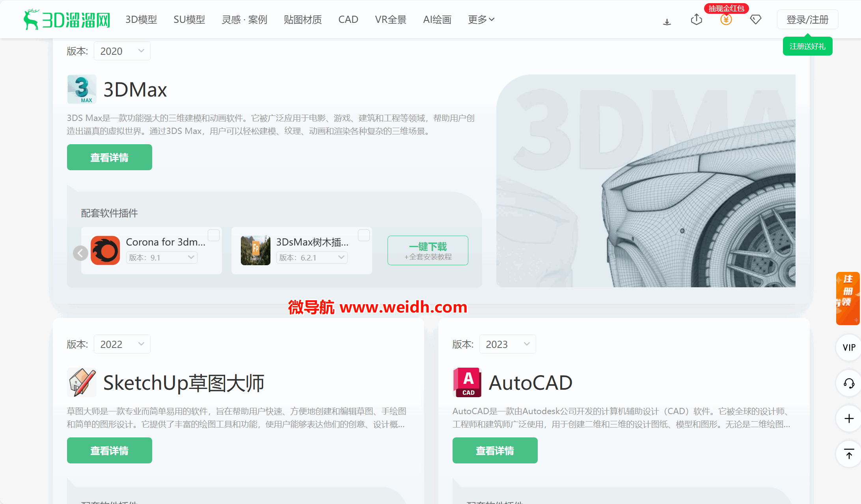This screenshot has width=861, height=504.
Task: Click the 3DsMax tree plugin thumbnail
Action: 255,250
